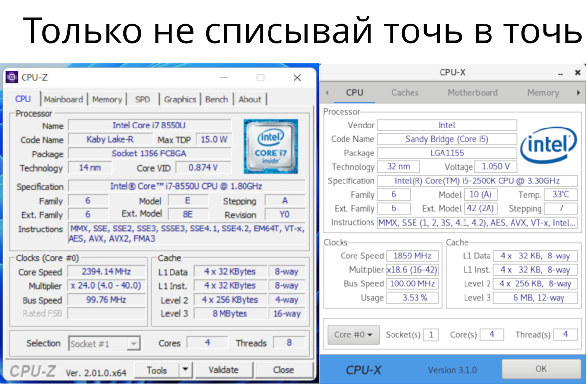
Task: Close the CPU-Z window with the X
Action: pos(297,77)
